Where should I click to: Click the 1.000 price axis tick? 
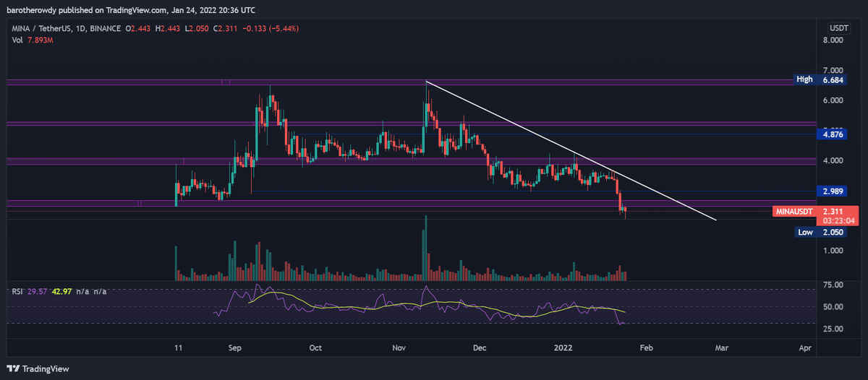click(x=833, y=251)
